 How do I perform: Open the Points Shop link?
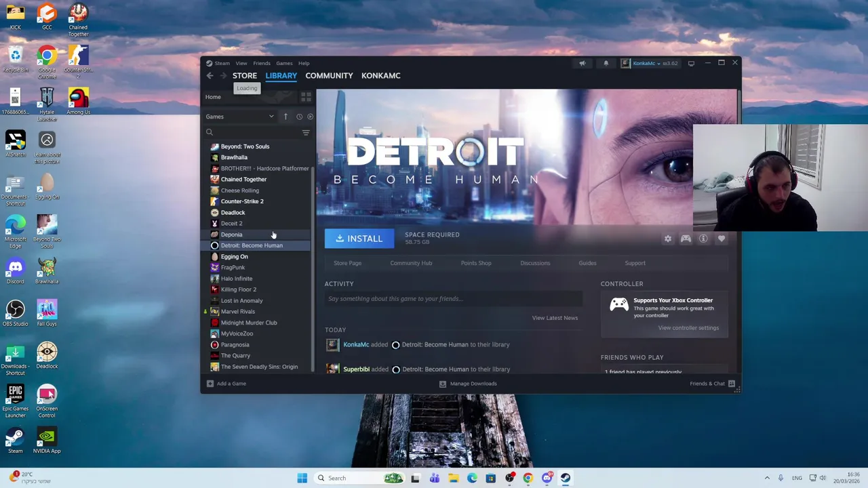click(x=476, y=263)
